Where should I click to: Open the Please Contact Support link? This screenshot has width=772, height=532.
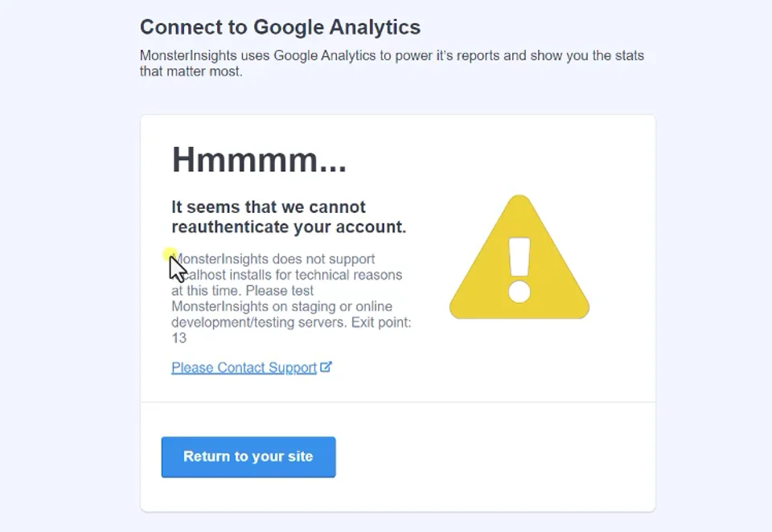pyautogui.click(x=244, y=367)
